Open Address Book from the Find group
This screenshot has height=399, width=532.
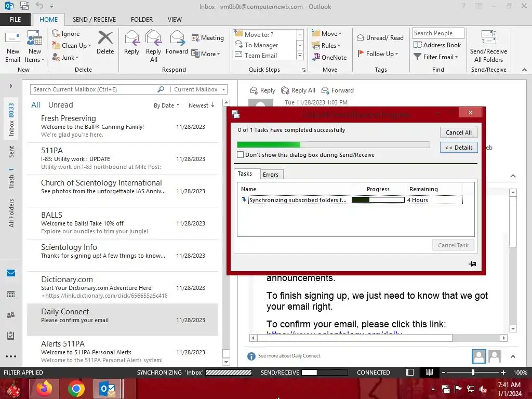click(x=437, y=45)
